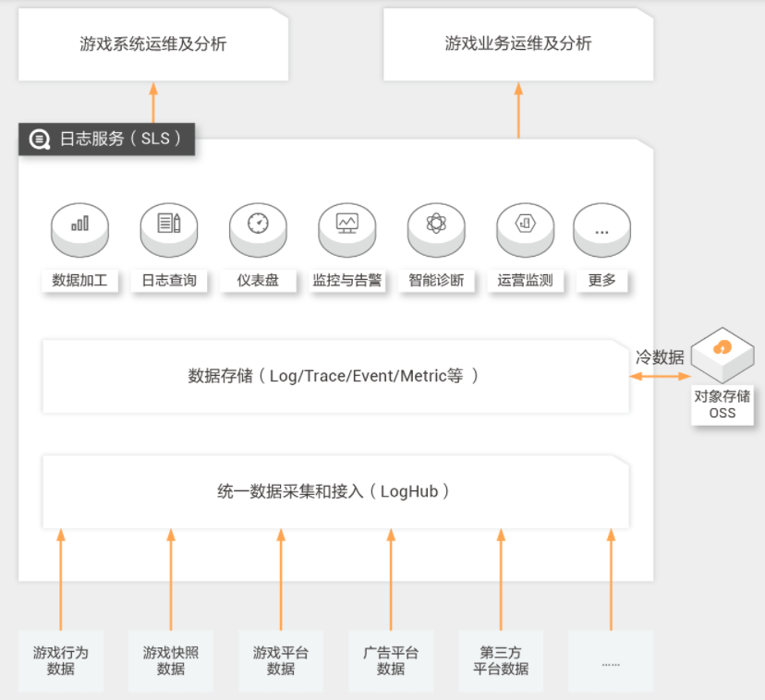This screenshot has width=765, height=700.
Task: Select the 数据加工 label
Action: [x=80, y=281]
